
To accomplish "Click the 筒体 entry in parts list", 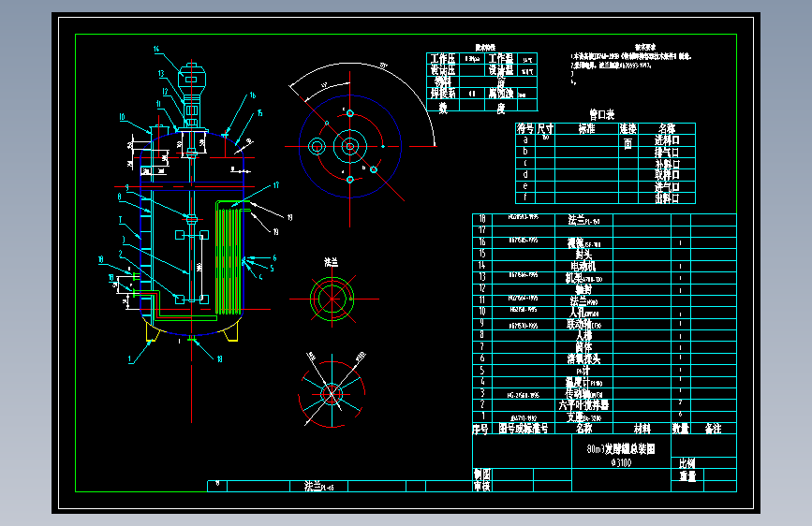I will [x=583, y=347].
